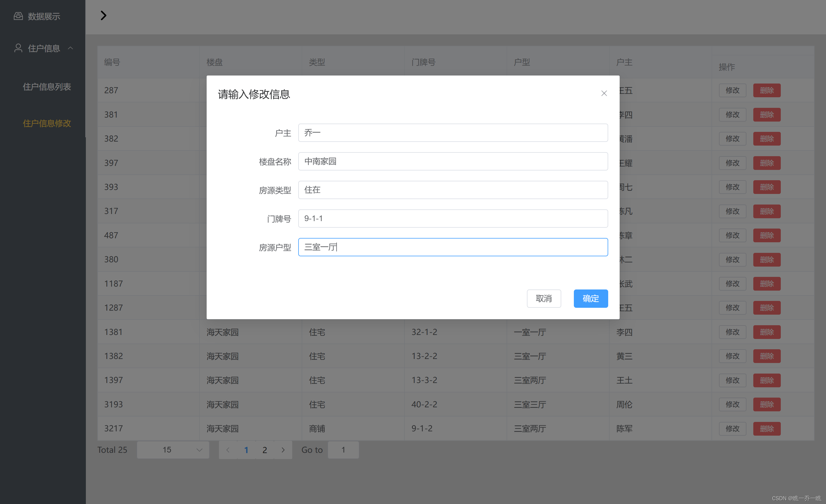Focus the 门牌号 input field

[x=453, y=219]
